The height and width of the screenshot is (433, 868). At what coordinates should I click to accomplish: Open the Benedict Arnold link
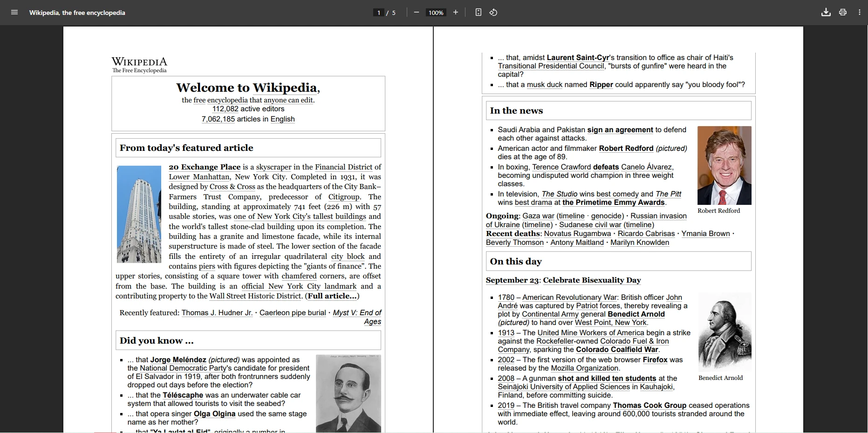[x=636, y=314]
